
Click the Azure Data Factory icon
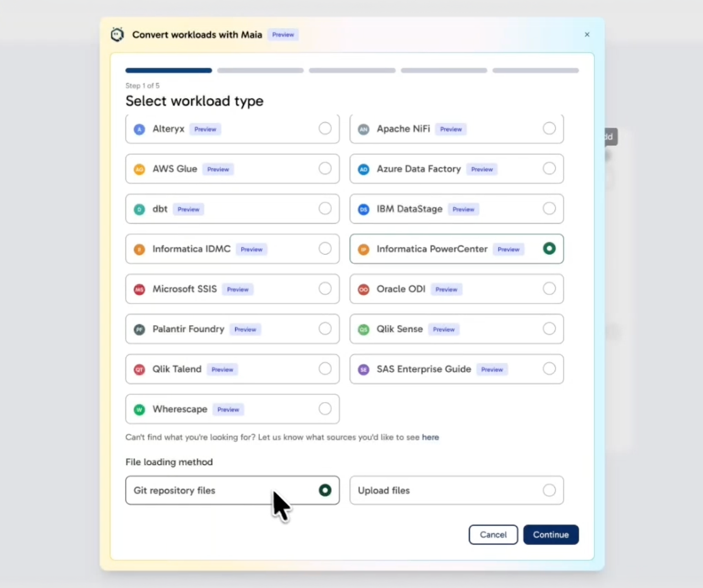tap(363, 169)
